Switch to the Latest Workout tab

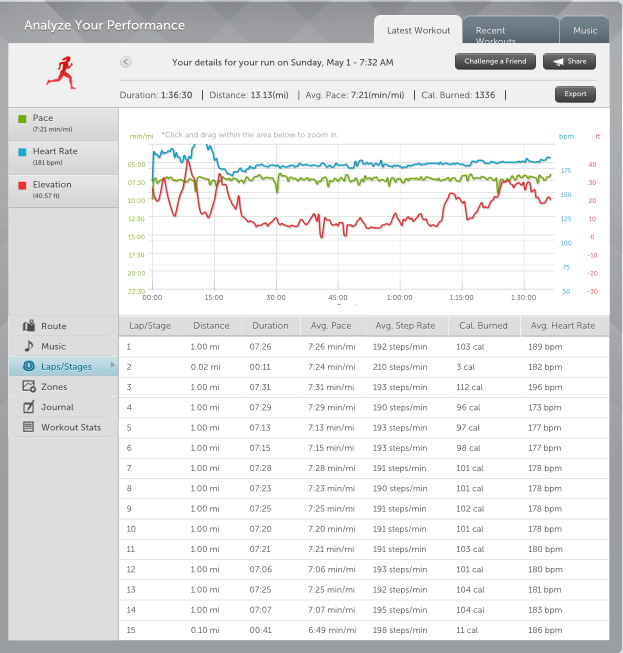click(x=418, y=30)
